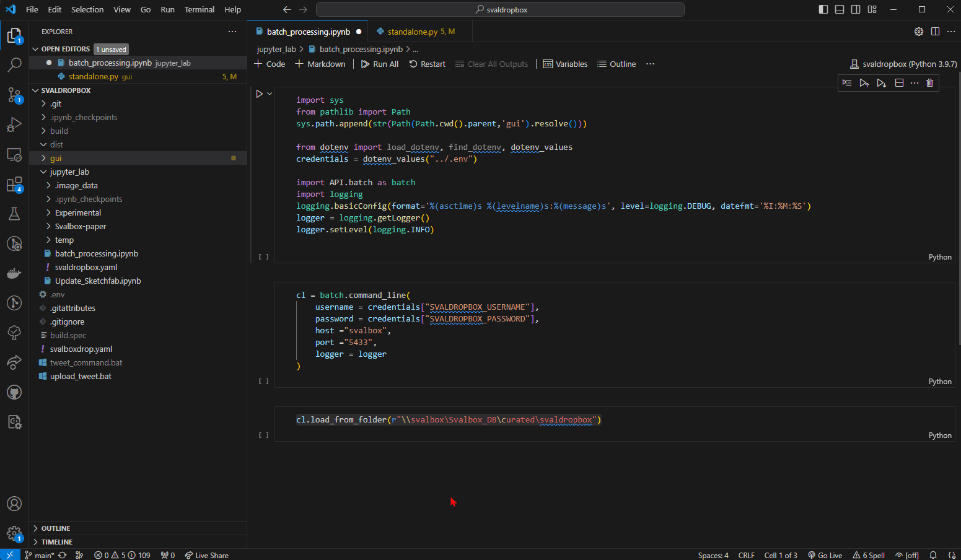Split the current notebook cell
The height and width of the screenshot is (560, 961).
coord(899,83)
